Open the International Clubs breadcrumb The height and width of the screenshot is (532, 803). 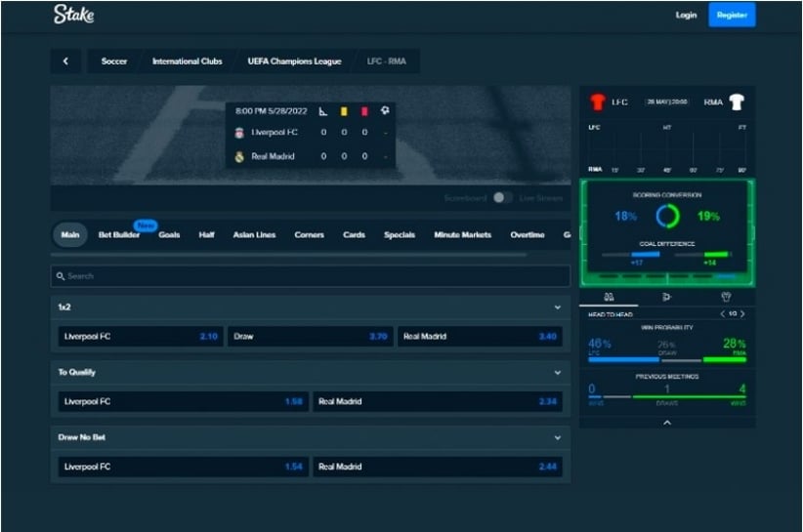point(188,61)
